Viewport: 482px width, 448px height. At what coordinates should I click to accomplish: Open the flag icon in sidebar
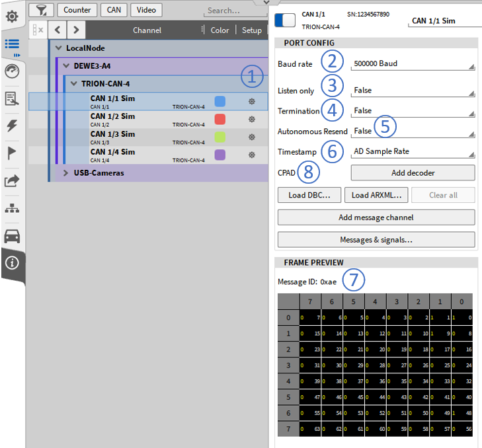(12, 153)
